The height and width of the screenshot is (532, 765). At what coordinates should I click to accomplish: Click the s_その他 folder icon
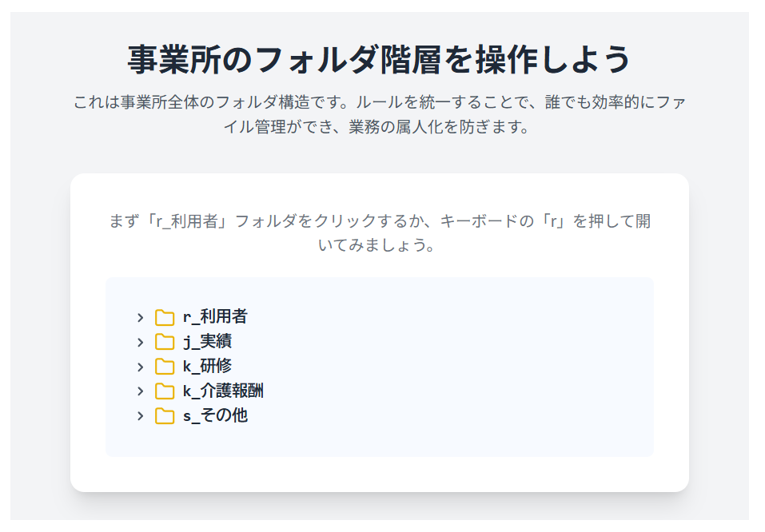click(x=165, y=416)
